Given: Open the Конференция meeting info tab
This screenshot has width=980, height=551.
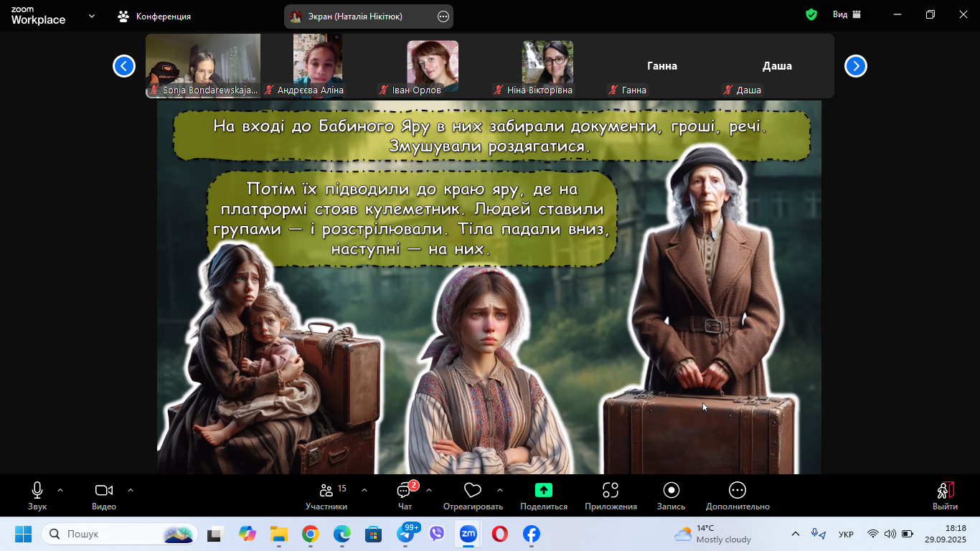Looking at the screenshot, I should click(x=155, y=16).
